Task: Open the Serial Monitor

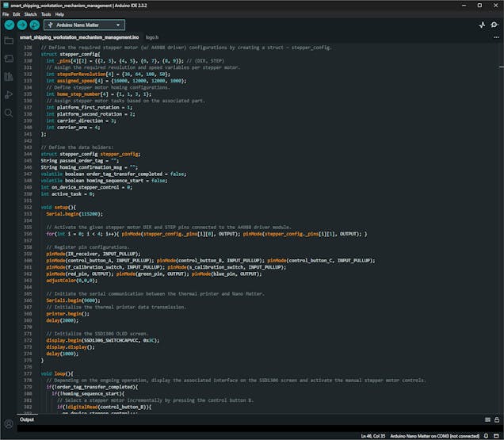Action: pos(496,25)
